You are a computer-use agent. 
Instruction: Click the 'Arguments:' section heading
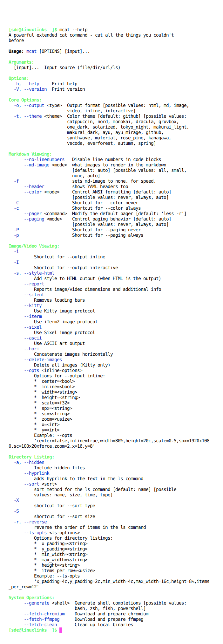[x=21, y=62]
